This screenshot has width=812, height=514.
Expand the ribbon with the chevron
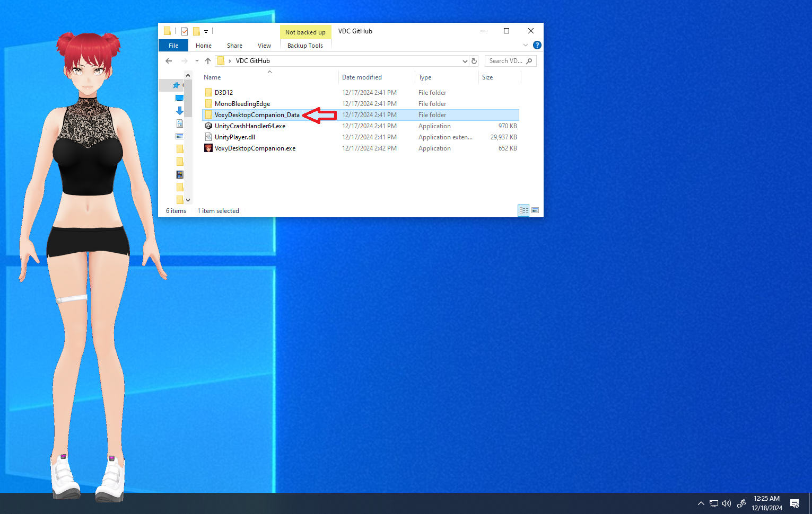526,45
